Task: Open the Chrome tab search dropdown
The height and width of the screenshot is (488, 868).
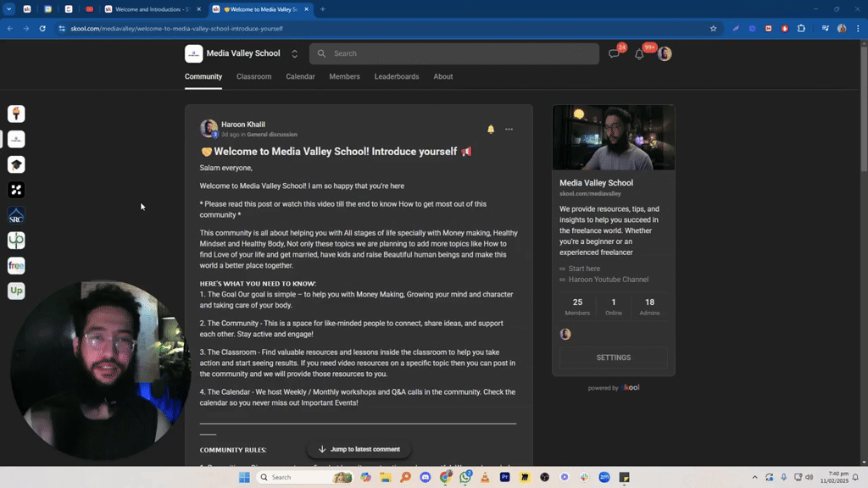Action: point(8,8)
